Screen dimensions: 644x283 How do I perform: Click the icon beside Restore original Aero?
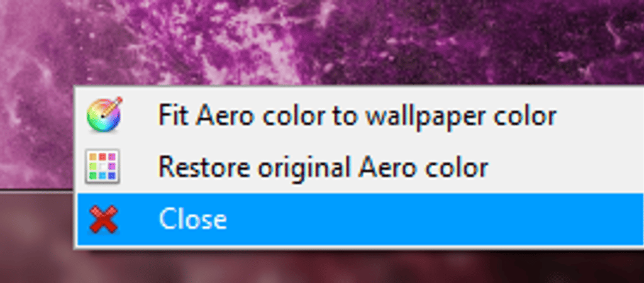coord(103,167)
